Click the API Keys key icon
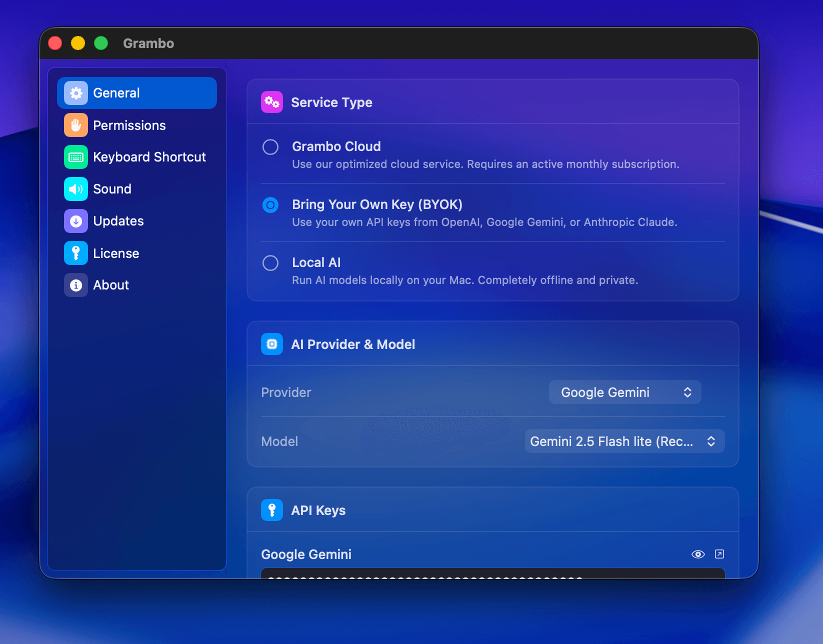 point(272,510)
